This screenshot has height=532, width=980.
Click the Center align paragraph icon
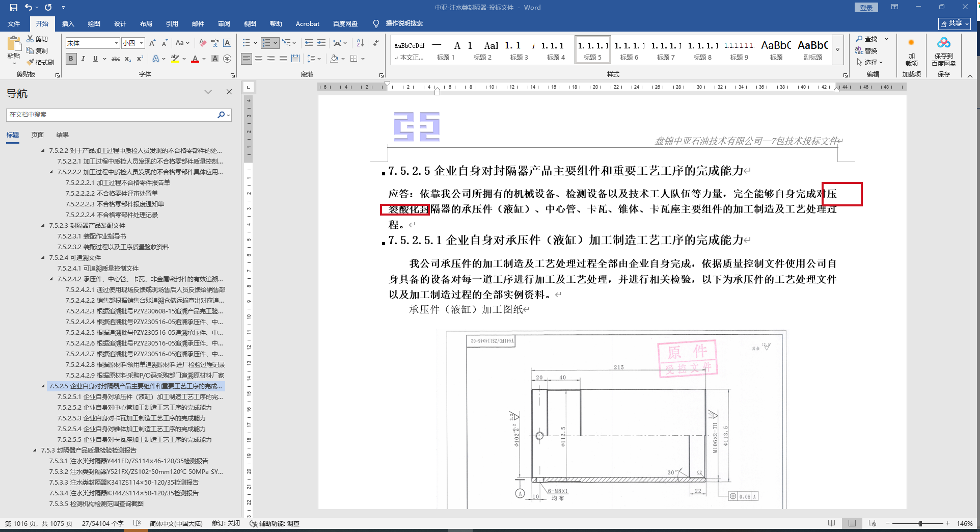259,59
